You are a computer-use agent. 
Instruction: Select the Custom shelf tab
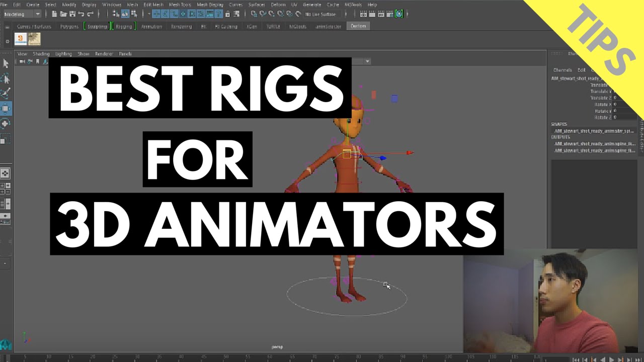358,26
